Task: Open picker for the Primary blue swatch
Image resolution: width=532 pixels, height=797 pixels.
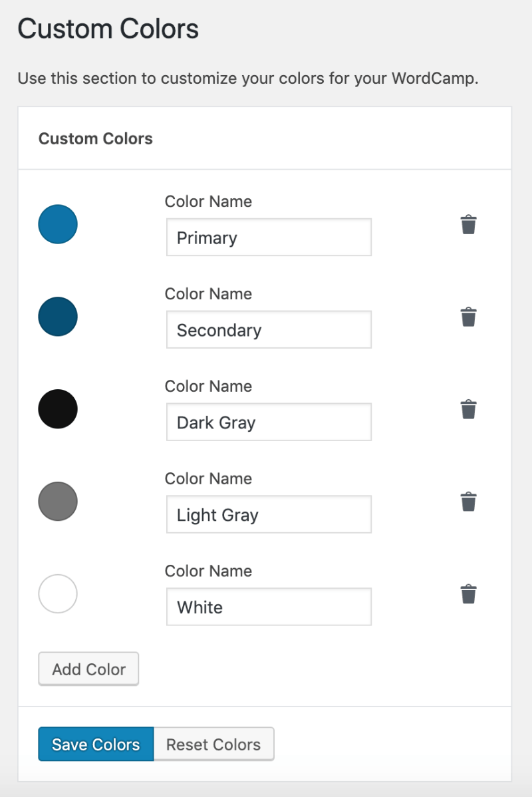Action: click(58, 224)
